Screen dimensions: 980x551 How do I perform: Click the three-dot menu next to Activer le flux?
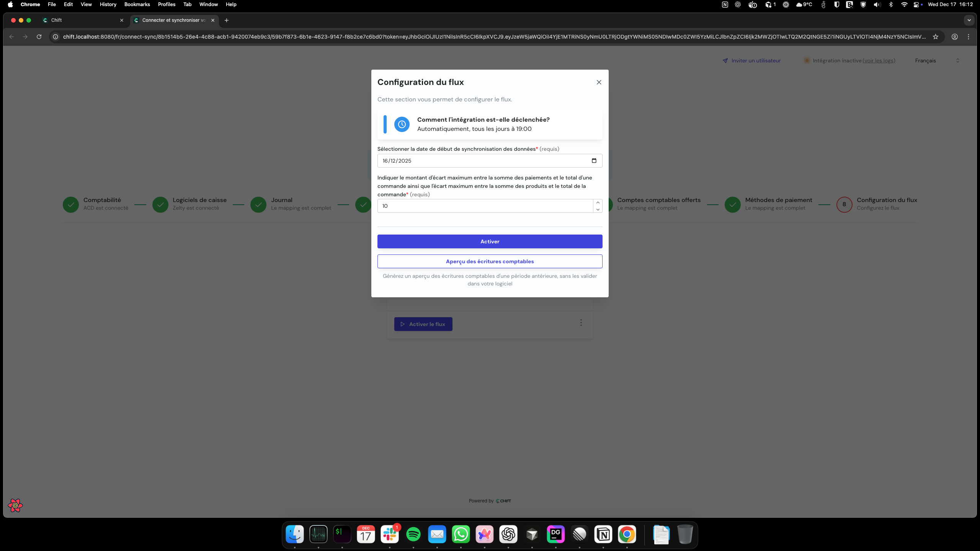click(581, 323)
